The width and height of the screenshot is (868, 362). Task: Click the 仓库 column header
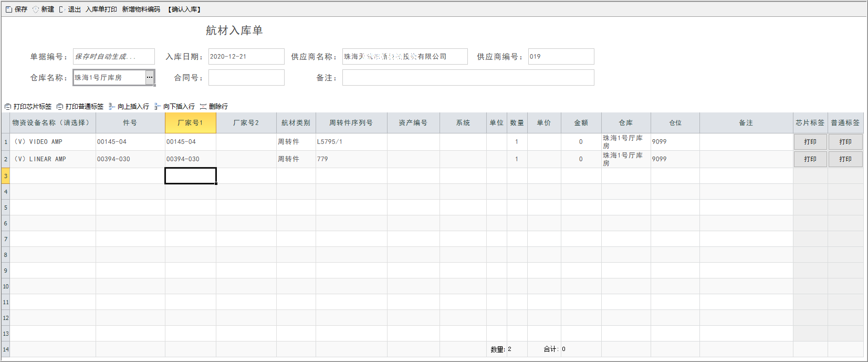click(626, 123)
